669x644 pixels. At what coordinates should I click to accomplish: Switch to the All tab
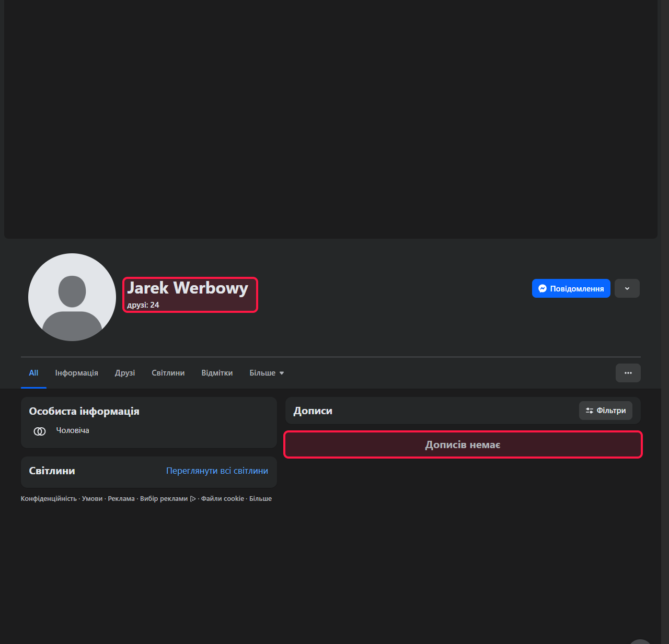click(x=33, y=373)
